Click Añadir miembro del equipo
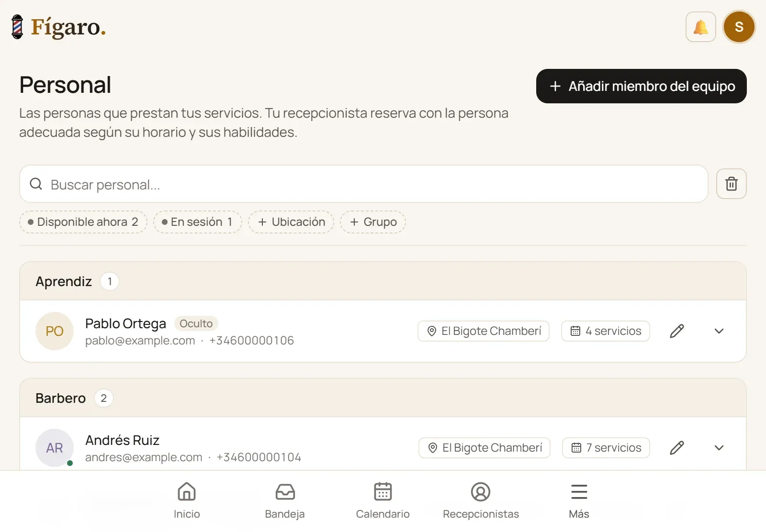 (641, 86)
